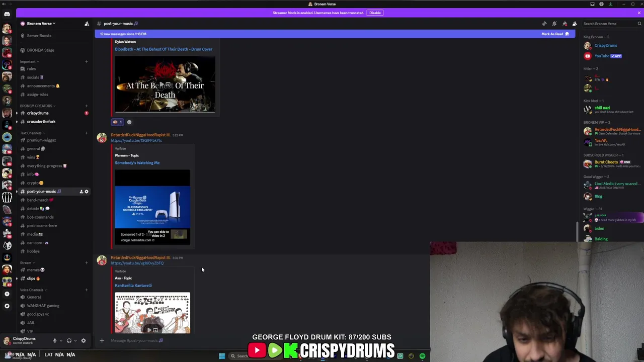Open the Somebody's Watching Me link
The image size is (644, 362).
pos(137,163)
